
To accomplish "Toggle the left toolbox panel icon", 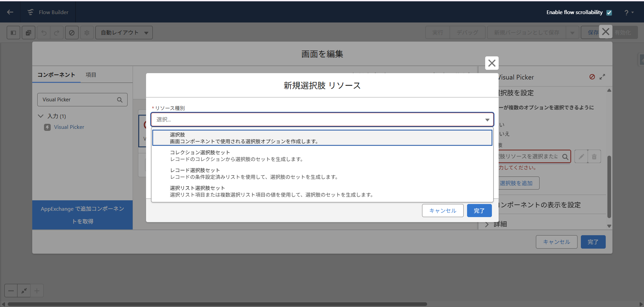I will pos(13,33).
